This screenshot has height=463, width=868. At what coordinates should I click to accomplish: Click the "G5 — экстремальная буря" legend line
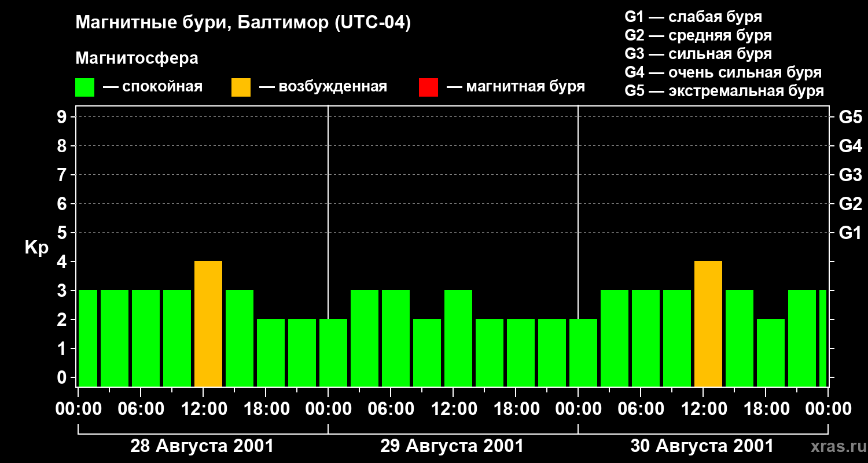(724, 91)
